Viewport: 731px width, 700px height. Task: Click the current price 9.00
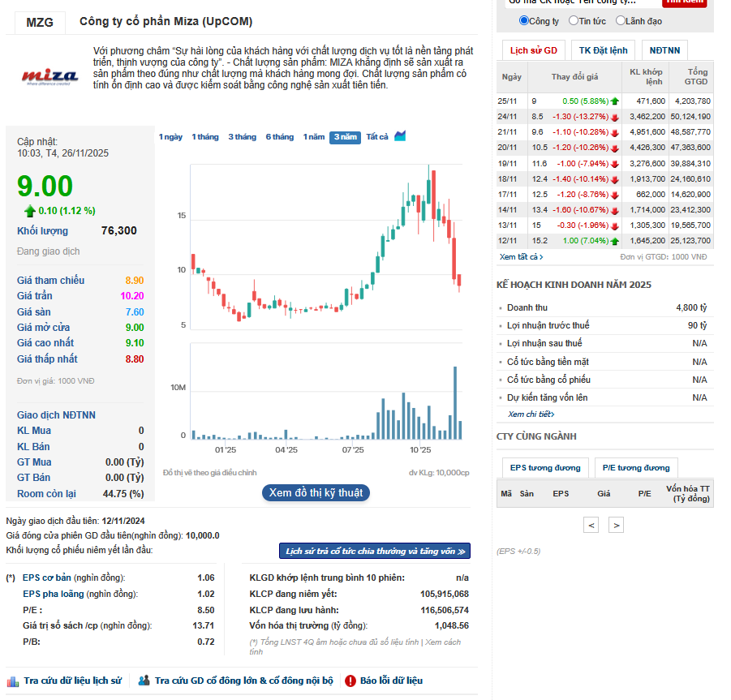[45, 186]
